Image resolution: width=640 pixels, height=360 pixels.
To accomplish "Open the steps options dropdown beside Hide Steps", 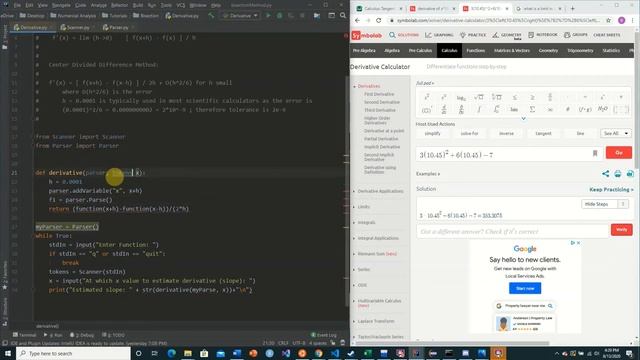I will [623, 204].
